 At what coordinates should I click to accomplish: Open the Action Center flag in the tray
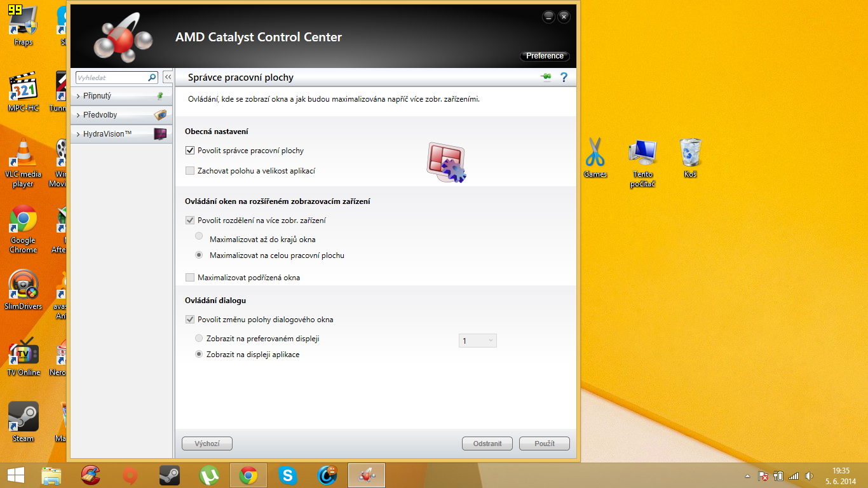(764, 475)
